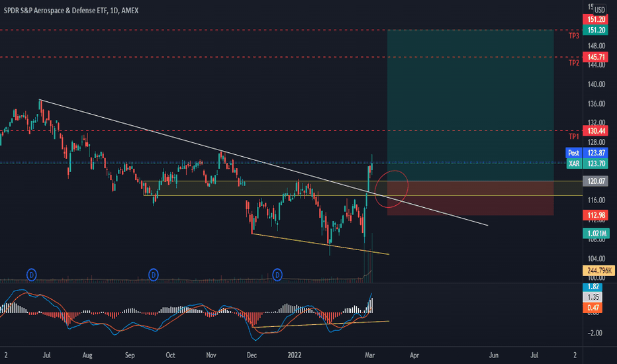Select the red circle drawing annotation
This screenshot has width=617, height=364.
[x=391, y=189]
